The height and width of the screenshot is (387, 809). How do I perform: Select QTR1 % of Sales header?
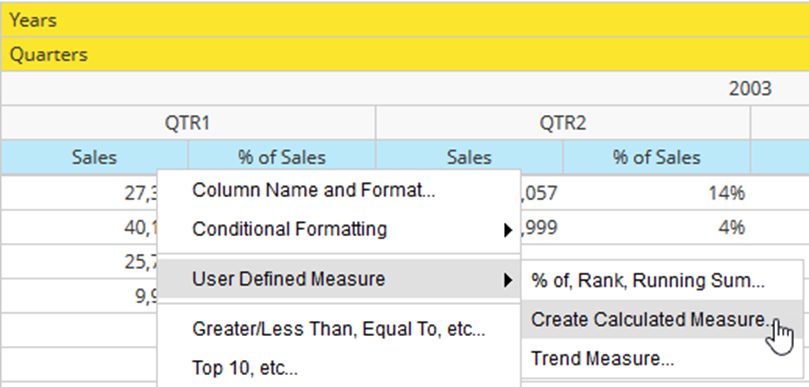[282, 157]
